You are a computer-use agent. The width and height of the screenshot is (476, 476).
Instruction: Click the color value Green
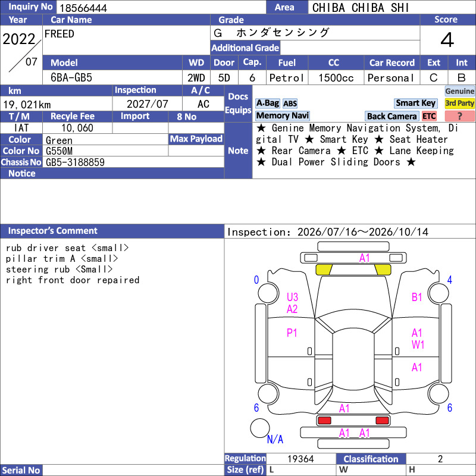click(x=59, y=140)
